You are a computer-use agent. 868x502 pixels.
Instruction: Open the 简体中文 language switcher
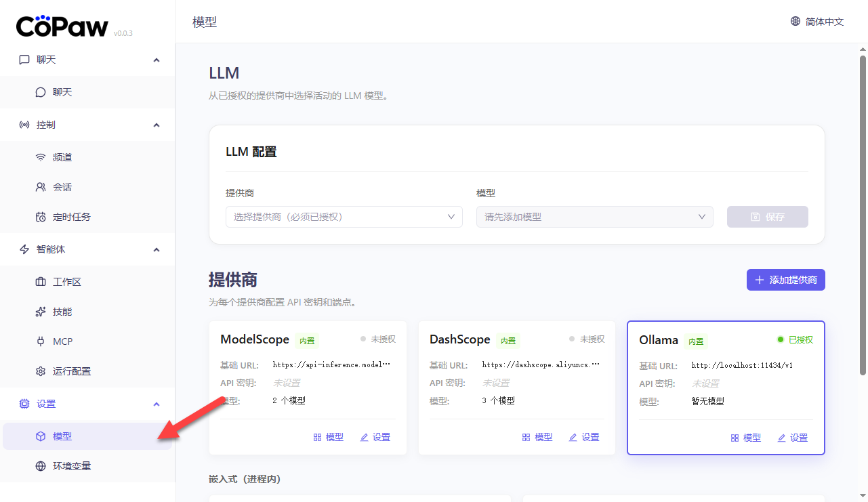point(817,22)
